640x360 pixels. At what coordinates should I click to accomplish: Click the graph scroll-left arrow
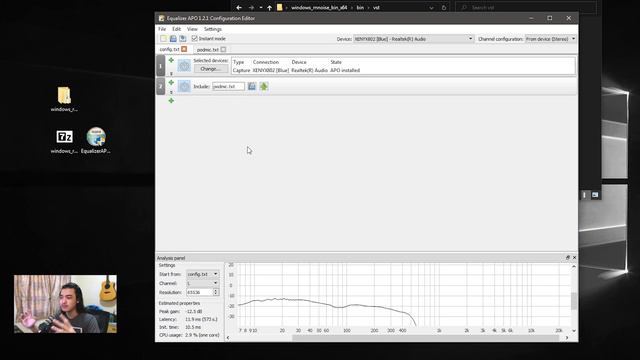228,338
